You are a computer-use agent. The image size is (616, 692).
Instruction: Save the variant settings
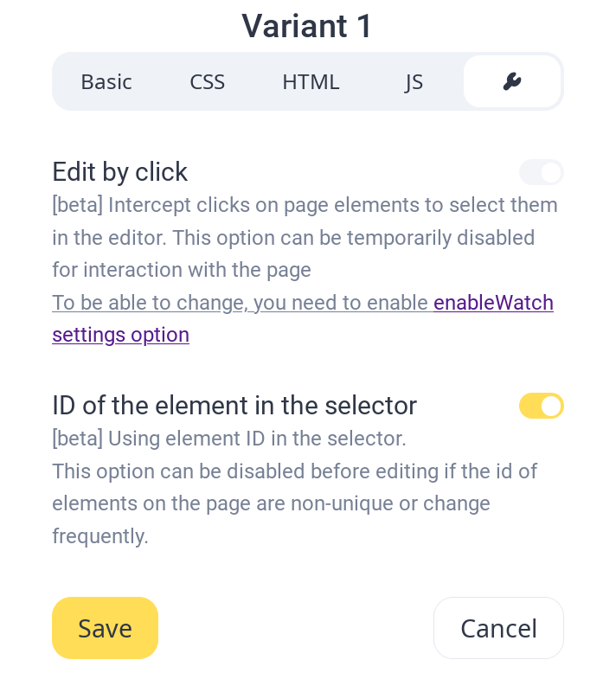pos(105,628)
